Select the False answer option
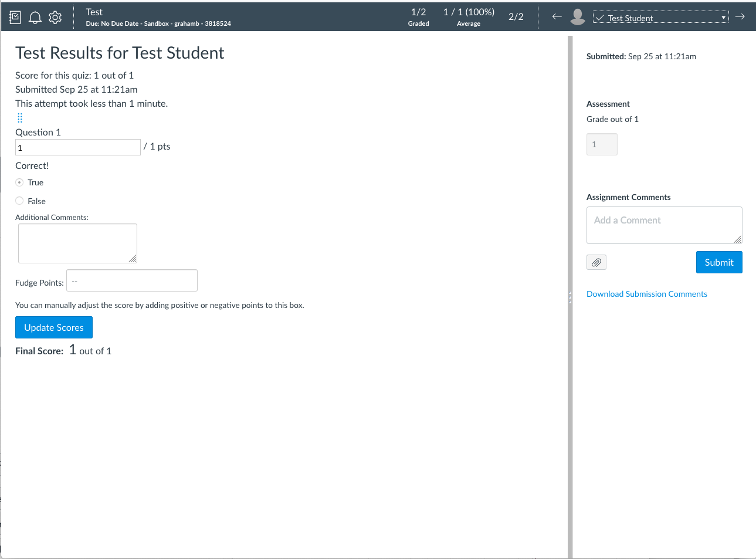The height and width of the screenshot is (559, 756). (19, 201)
